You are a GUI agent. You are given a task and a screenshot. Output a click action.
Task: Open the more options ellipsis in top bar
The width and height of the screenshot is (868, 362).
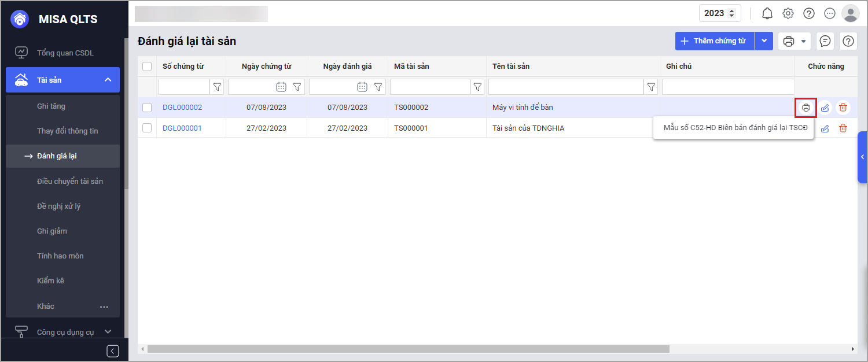tap(830, 13)
